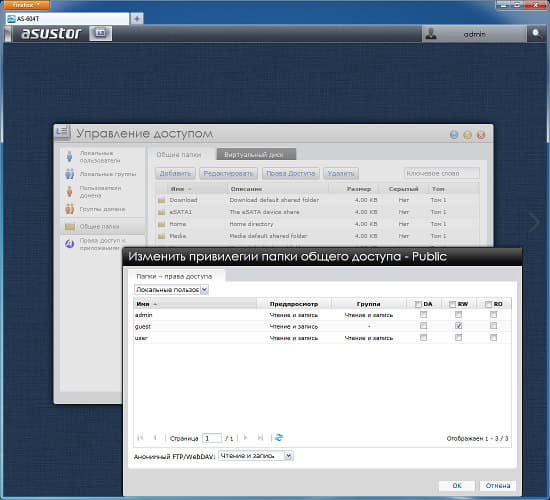Click the Domain groups sidebar icon
550x500 pixels.
69,209
